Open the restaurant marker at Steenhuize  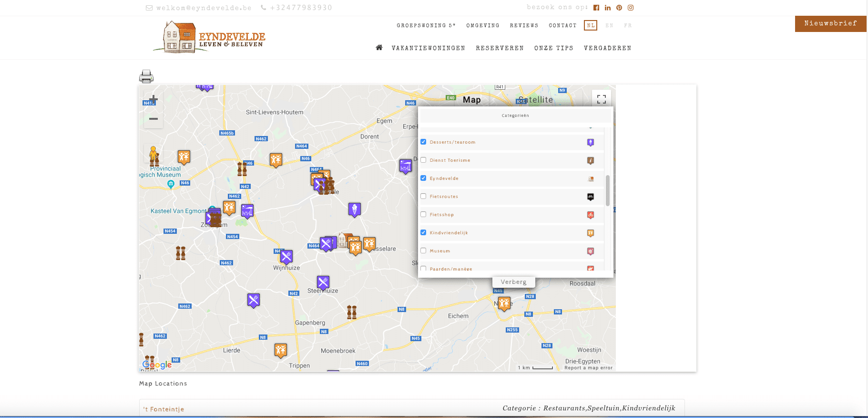pos(323,282)
